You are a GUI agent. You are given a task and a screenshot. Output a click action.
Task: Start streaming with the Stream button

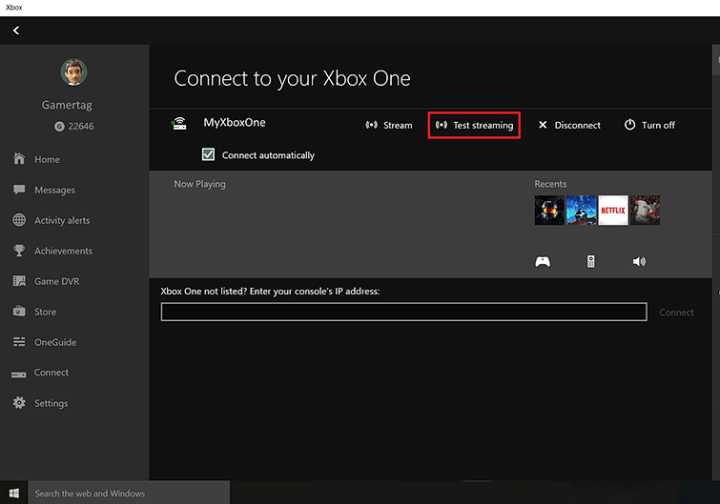[x=389, y=125]
